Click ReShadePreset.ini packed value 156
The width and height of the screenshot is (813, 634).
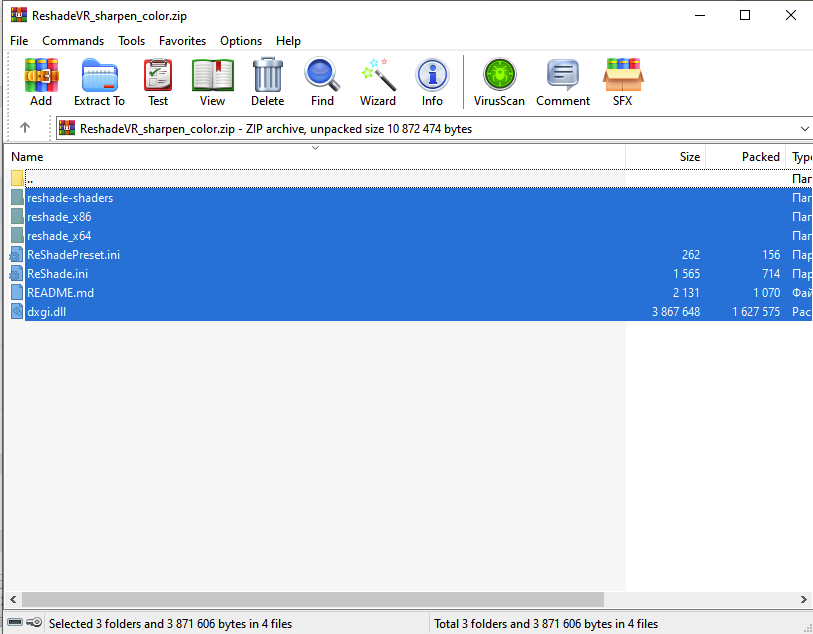(x=771, y=255)
